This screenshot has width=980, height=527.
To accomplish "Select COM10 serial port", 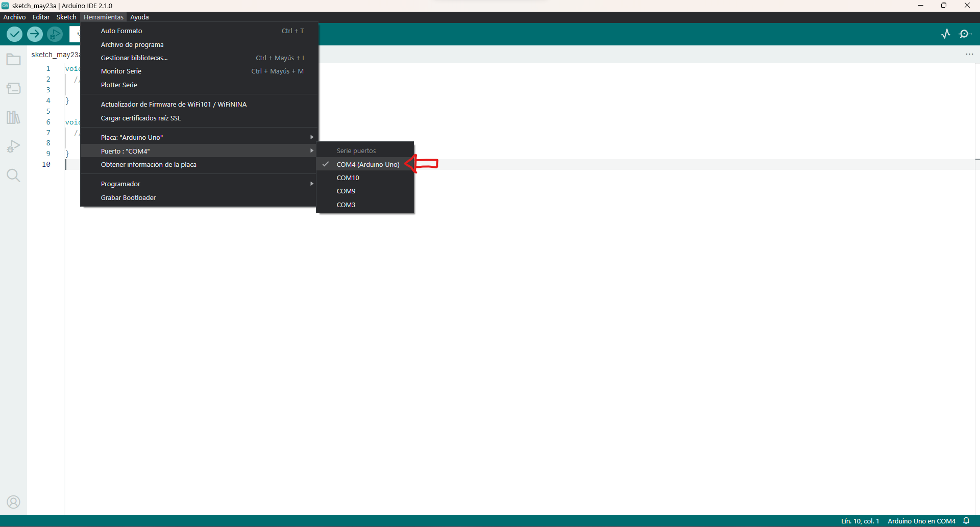I will 348,178.
